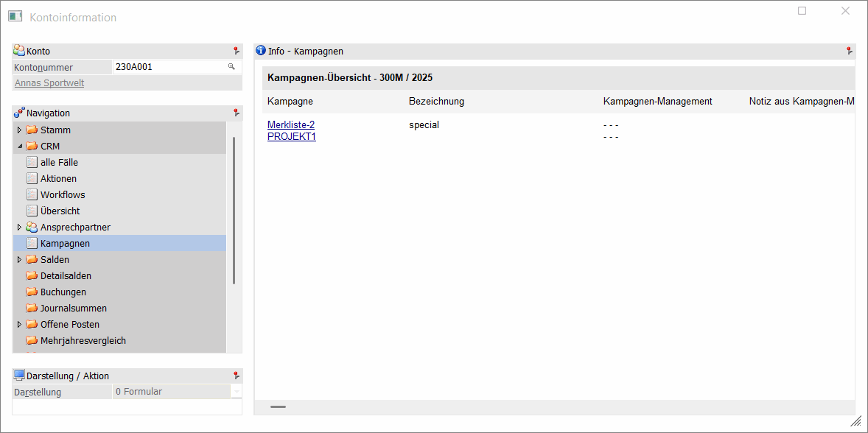
Task: Click the Übersicht document icon
Action: pos(32,211)
